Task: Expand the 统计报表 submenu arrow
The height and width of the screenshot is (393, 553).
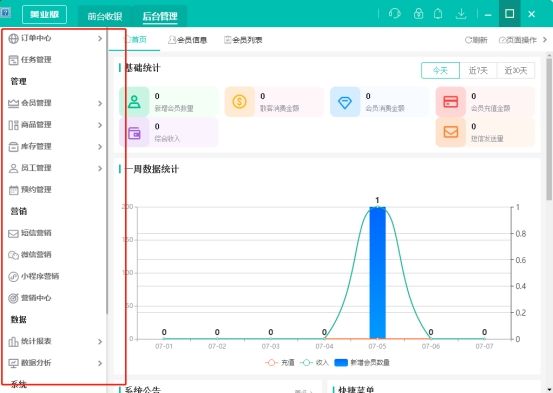Action: click(100, 341)
